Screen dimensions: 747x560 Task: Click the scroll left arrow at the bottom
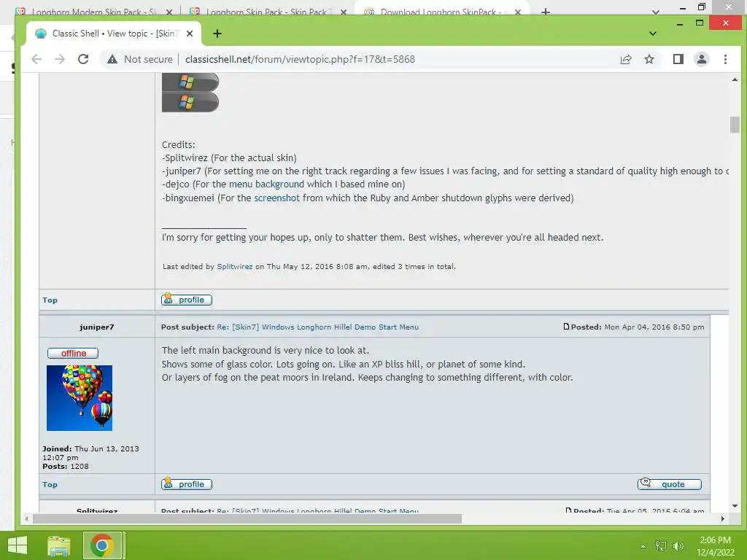(x=26, y=518)
